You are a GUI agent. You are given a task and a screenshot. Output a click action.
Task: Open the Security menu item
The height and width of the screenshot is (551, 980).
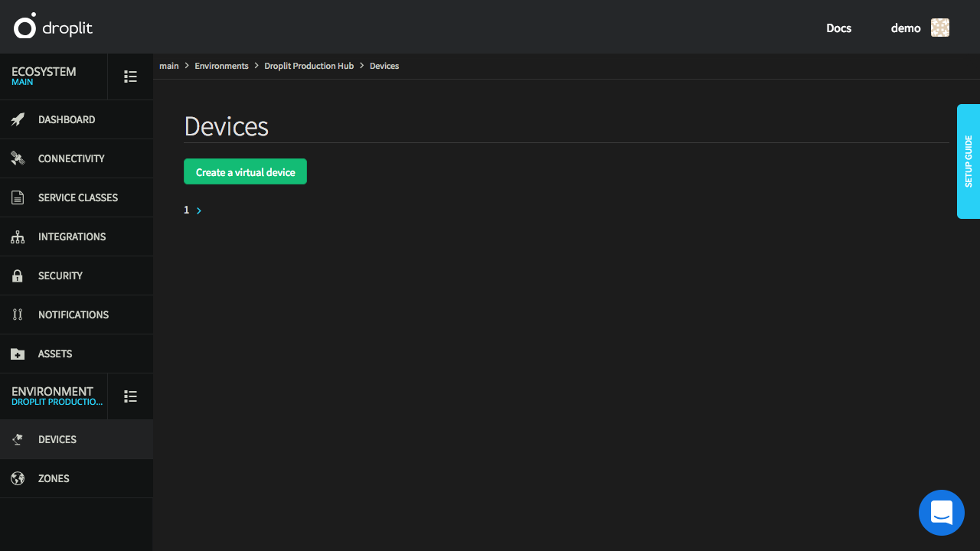tap(77, 275)
